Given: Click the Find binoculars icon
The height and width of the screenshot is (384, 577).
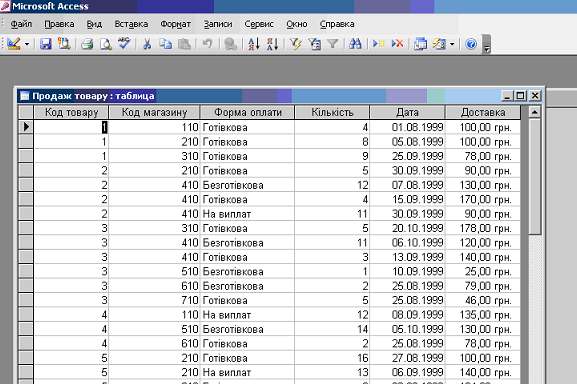Looking at the screenshot, I should coord(355,44).
